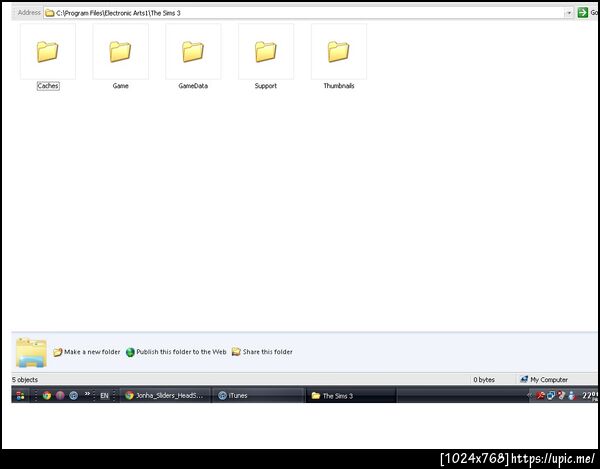Expand the quick launch overflow chevron
This screenshot has width=600, height=469.
point(87,394)
